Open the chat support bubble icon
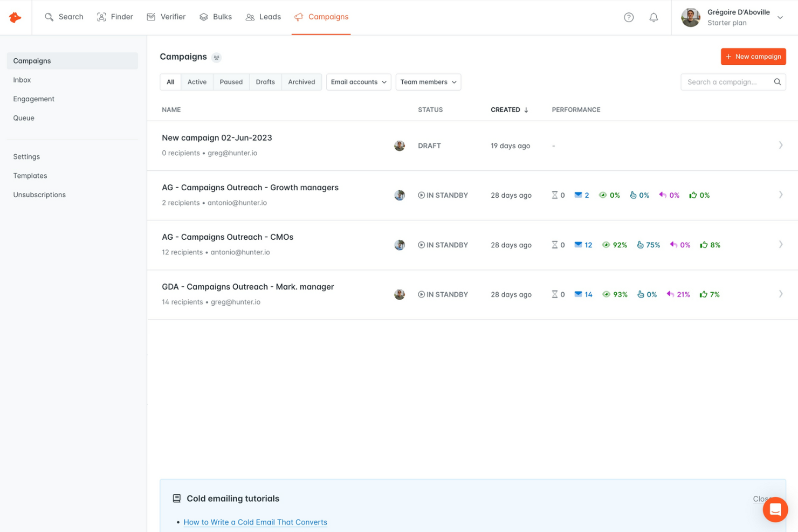This screenshot has height=532, width=798. click(x=775, y=509)
